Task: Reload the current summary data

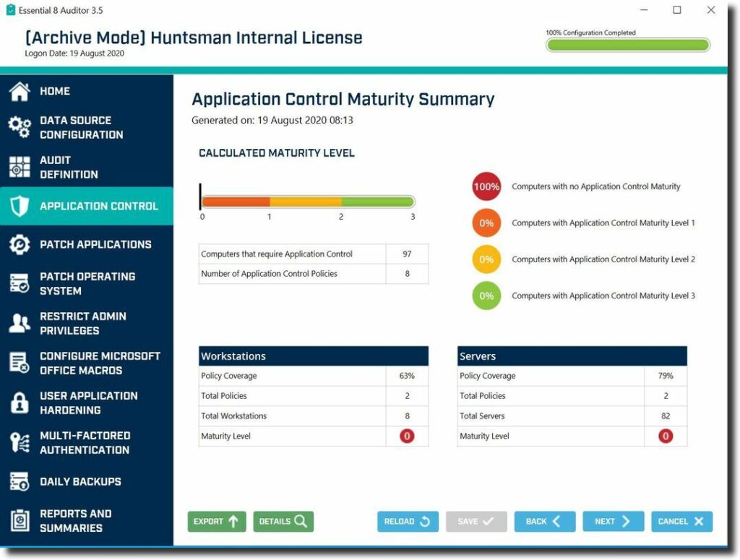Action: point(408,521)
